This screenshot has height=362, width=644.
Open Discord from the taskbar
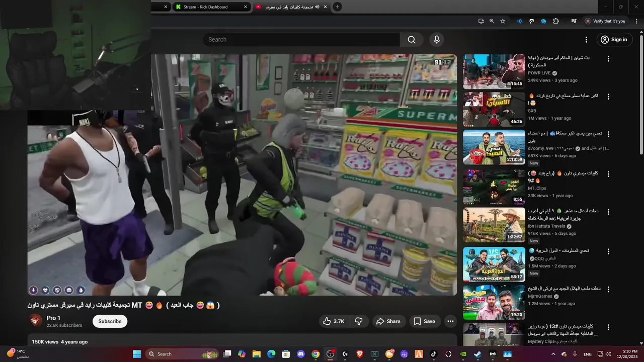[x=301, y=354]
